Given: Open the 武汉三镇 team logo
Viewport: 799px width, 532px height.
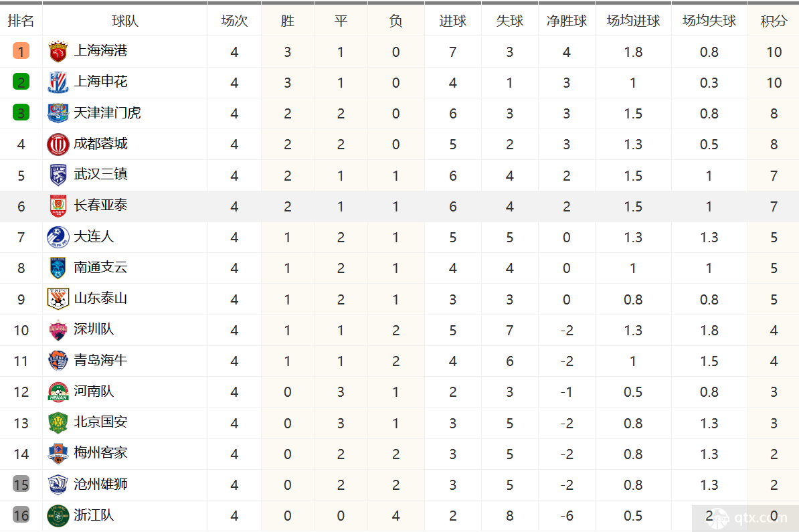Looking at the screenshot, I should 58,175.
